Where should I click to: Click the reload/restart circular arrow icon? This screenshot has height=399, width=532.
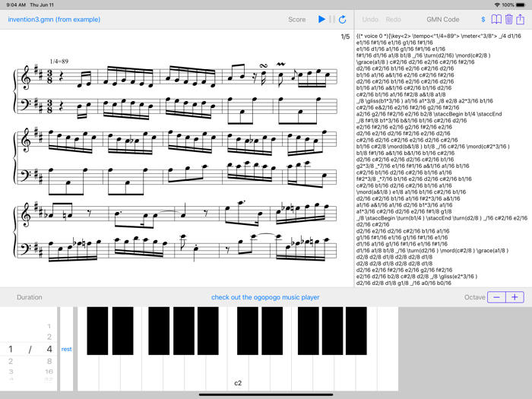coord(342,19)
